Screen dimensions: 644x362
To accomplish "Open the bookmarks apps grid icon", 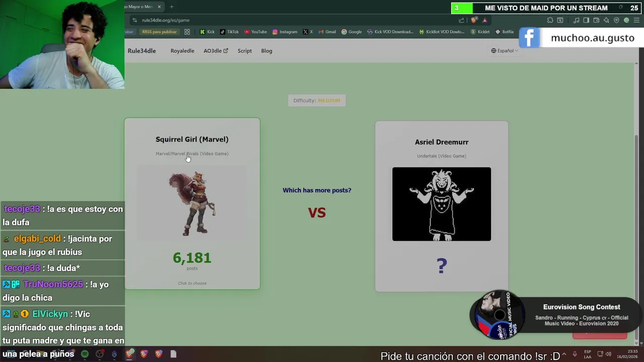I will coord(187,32).
